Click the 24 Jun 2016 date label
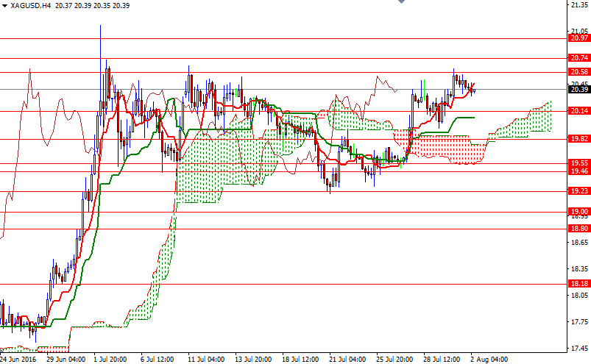 [x=18, y=360]
